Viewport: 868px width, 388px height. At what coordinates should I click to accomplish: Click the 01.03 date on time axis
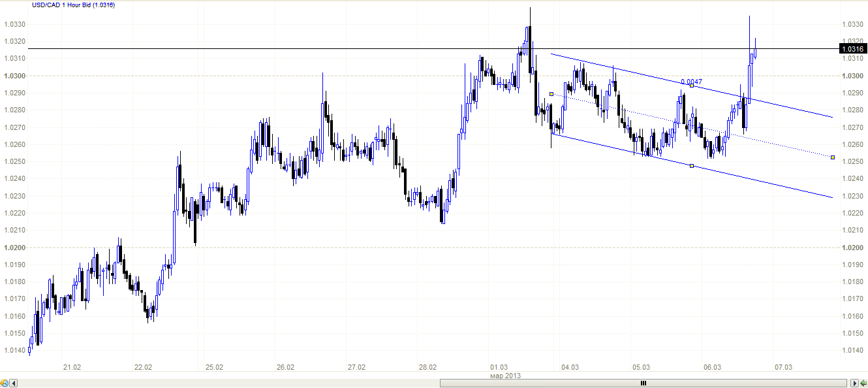pyautogui.click(x=499, y=368)
